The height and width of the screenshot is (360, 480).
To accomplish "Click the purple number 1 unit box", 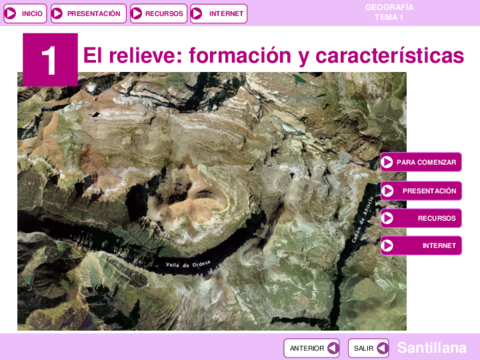I will pos(50,60).
